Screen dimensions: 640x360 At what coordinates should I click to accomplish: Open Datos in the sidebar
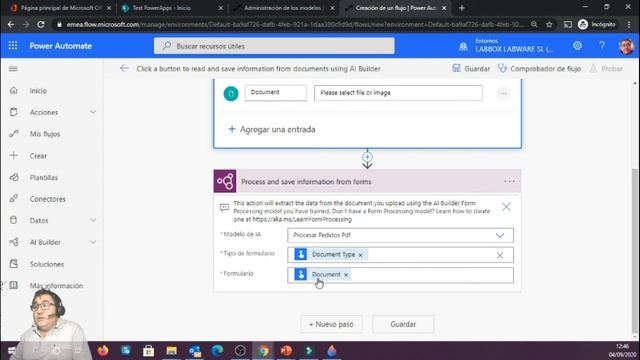39,220
